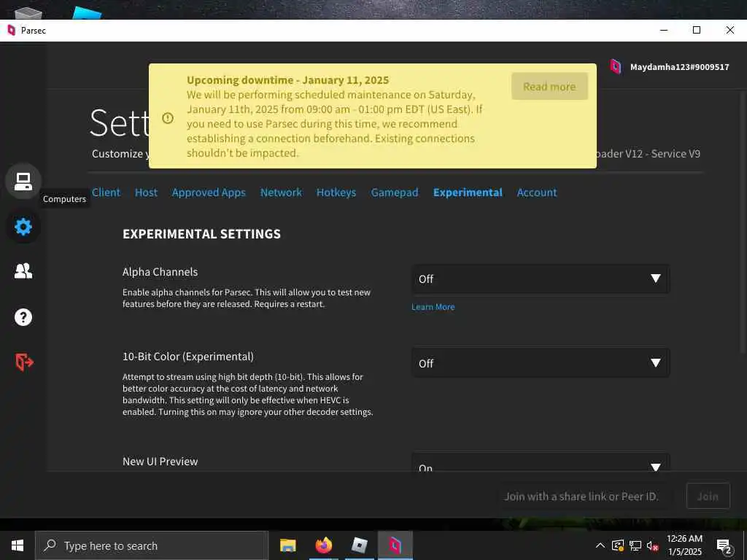This screenshot has height=560, width=747.
Task: Click the username Maydamha123#9009517
Action: [679, 67]
